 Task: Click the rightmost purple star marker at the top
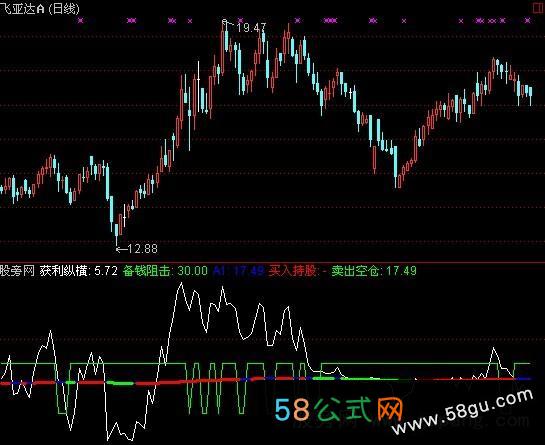point(528,21)
